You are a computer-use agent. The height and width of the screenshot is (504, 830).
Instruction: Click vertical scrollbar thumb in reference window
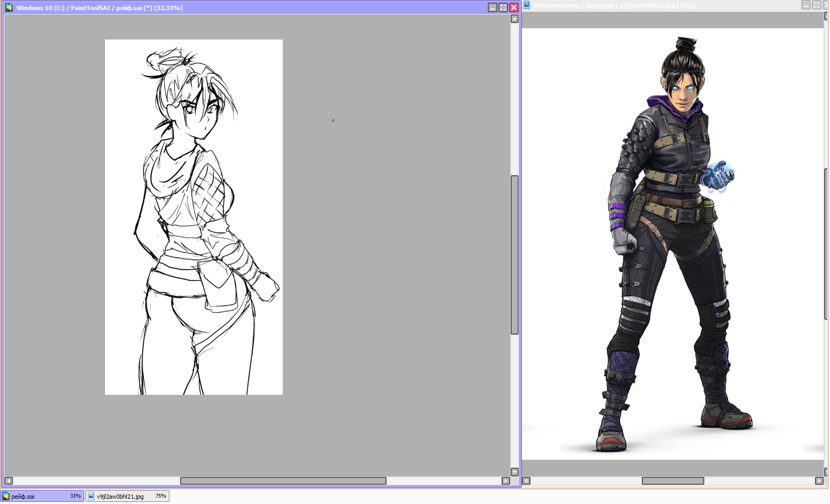827,244
